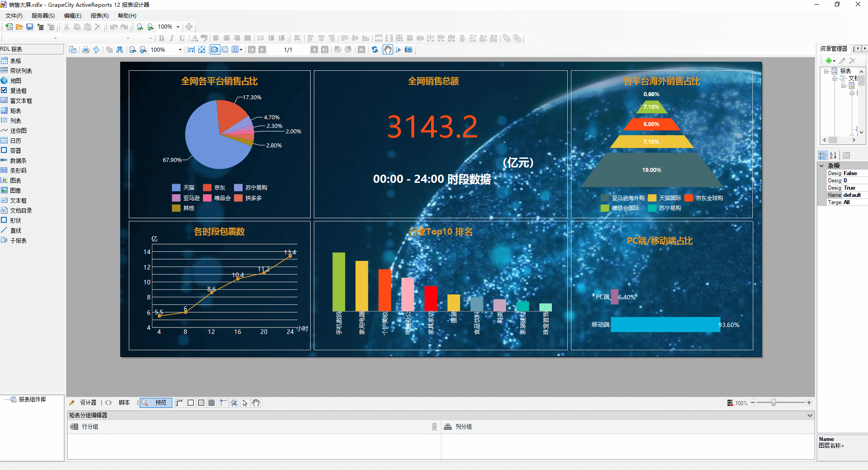Select the pointer selection mode icon

(x=245, y=403)
